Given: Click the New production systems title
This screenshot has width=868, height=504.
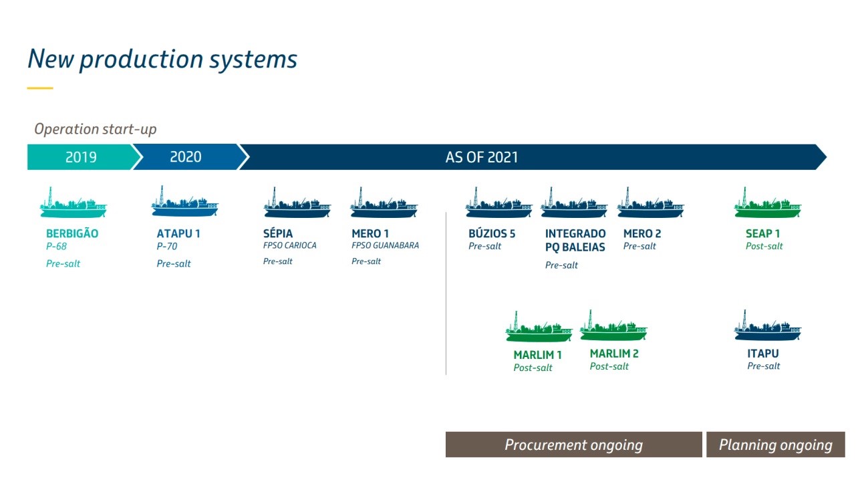Looking at the screenshot, I should click(x=162, y=59).
